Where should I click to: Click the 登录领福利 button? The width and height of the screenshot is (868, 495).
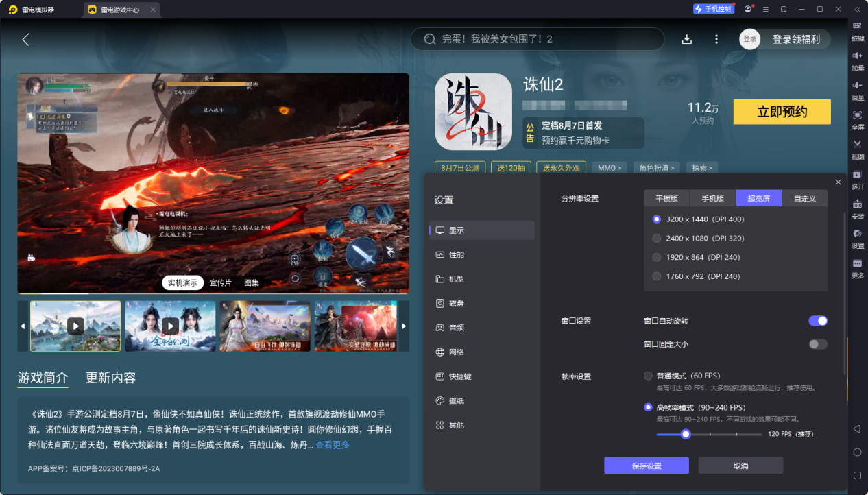(x=796, y=39)
